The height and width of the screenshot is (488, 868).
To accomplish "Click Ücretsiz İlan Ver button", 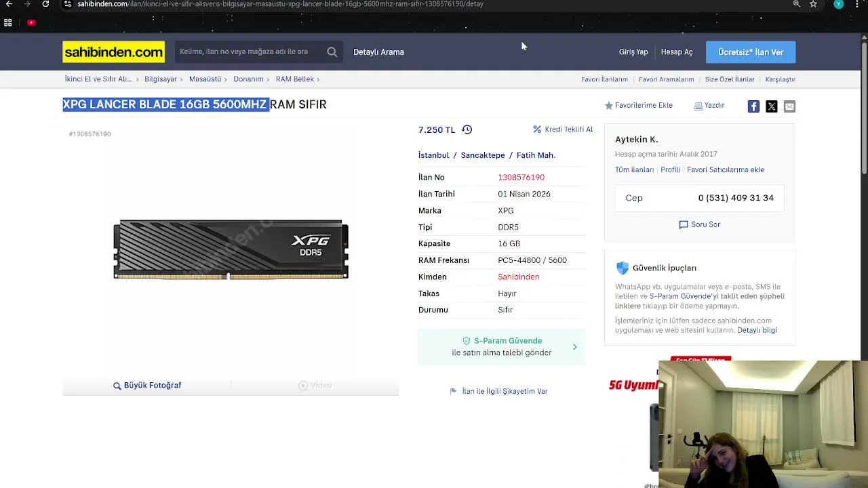I will 751,52.
